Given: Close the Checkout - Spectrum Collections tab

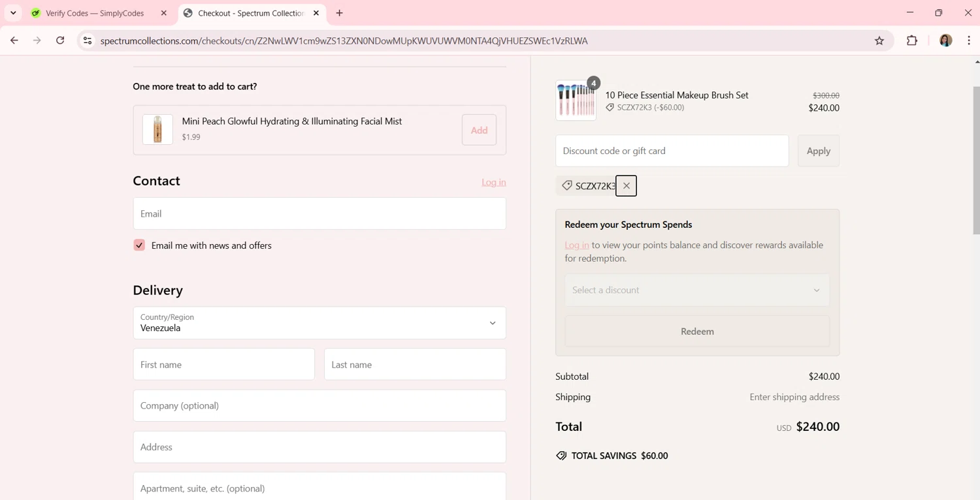Looking at the screenshot, I should (316, 13).
